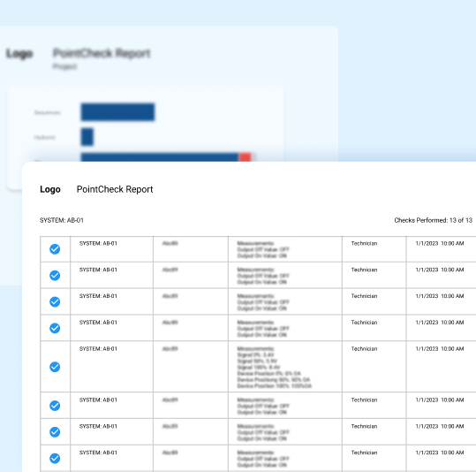Click the 'Hydronic' chart label
The width and height of the screenshot is (476, 472).
(x=45, y=137)
